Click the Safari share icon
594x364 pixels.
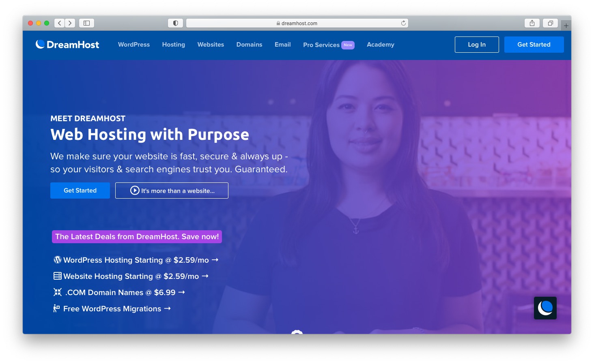tap(532, 23)
